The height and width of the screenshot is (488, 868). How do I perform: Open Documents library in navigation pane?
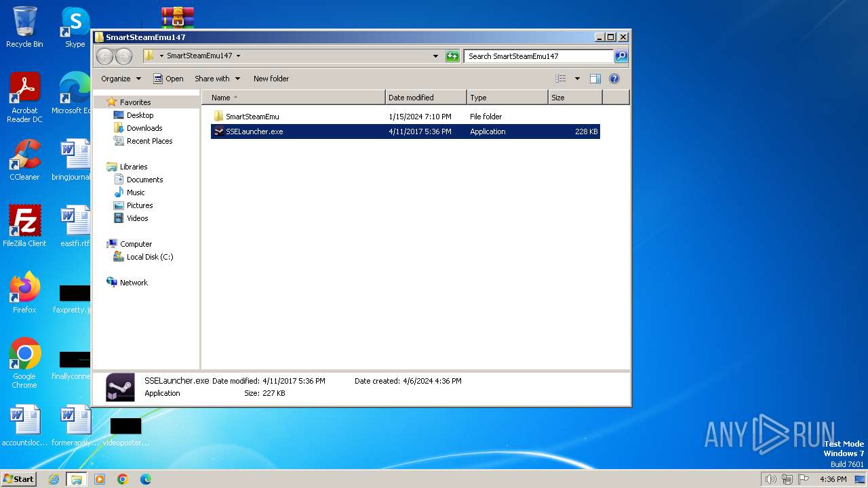click(144, 180)
